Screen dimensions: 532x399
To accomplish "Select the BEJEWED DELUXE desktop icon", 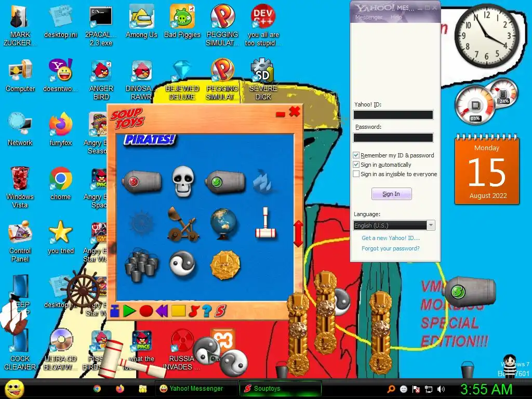I will pos(182,79).
